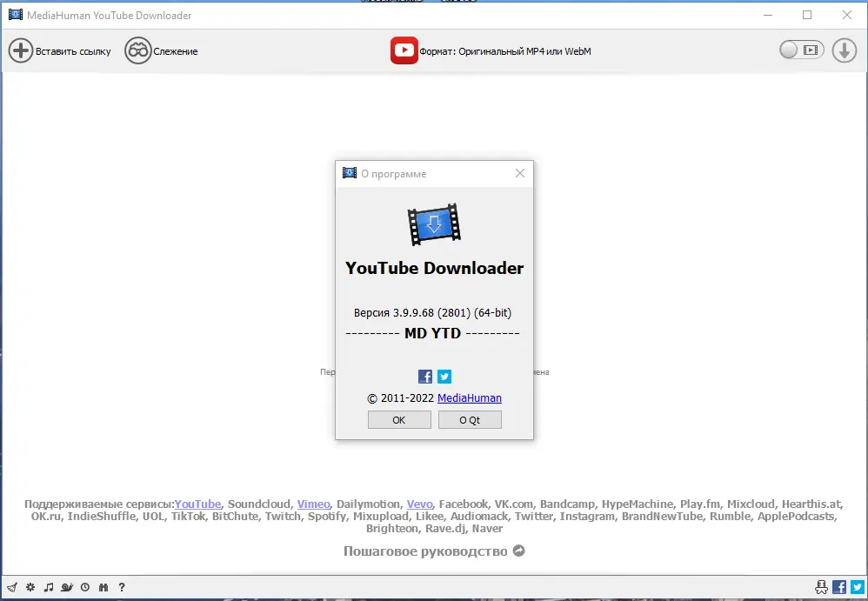Open help with the question mark icon
Image resolution: width=868 pixels, height=601 pixels.
click(122, 587)
